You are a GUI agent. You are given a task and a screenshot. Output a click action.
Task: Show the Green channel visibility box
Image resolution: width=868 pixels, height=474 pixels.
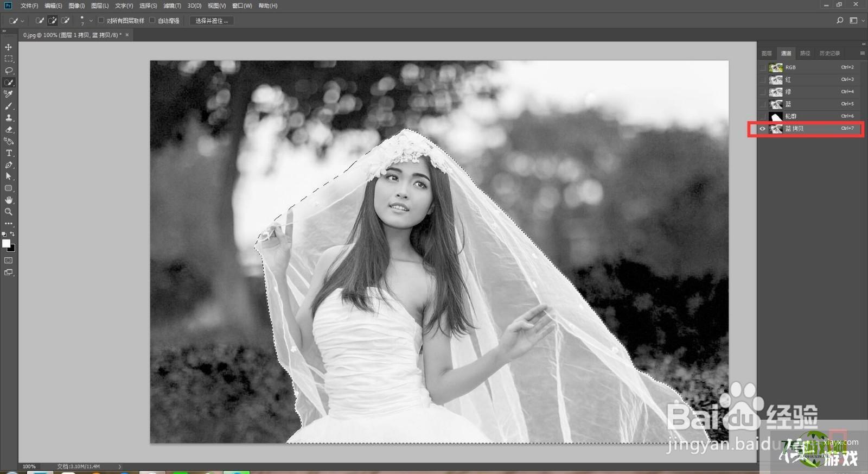(763, 92)
